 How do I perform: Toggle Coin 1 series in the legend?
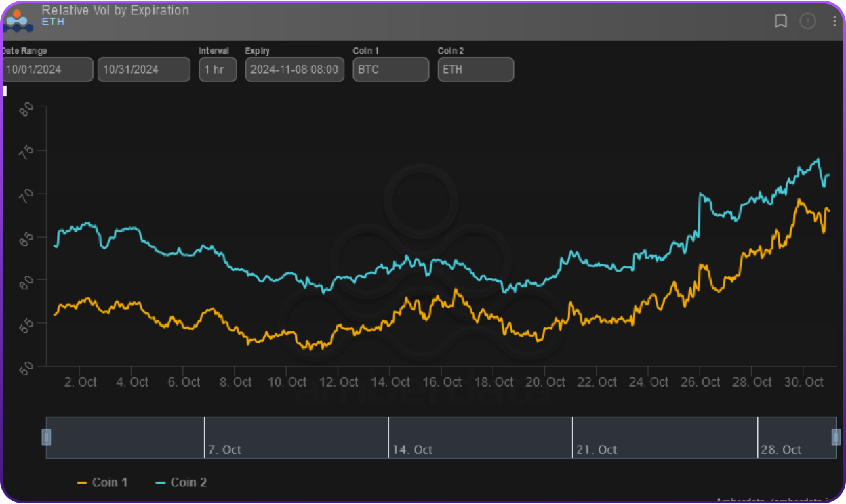coord(102,482)
